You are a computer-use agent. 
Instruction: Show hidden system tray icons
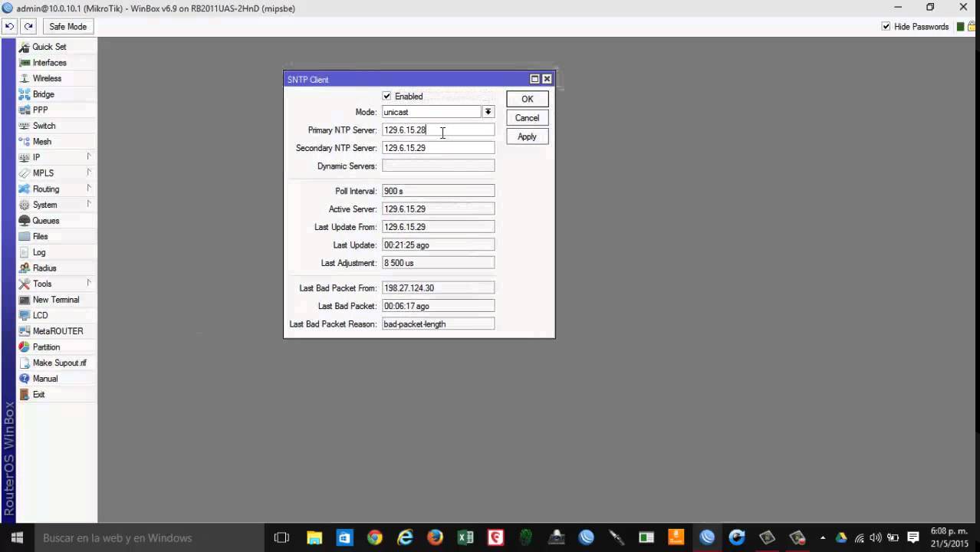(x=823, y=538)
